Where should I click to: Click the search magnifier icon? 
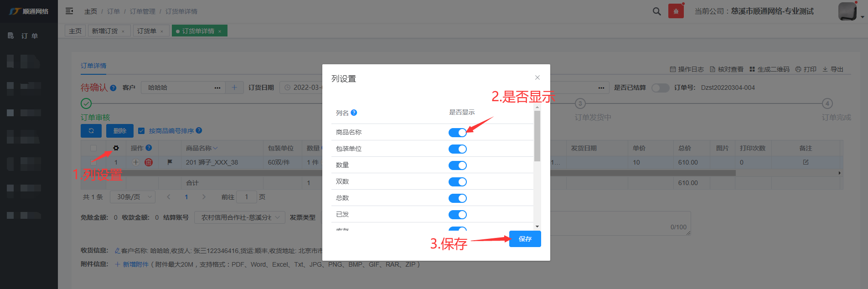(656, 11)
